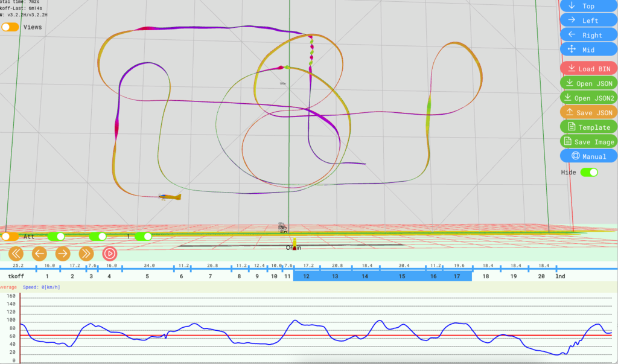Select maneuver 5 in the timeline

pos(147,276)
